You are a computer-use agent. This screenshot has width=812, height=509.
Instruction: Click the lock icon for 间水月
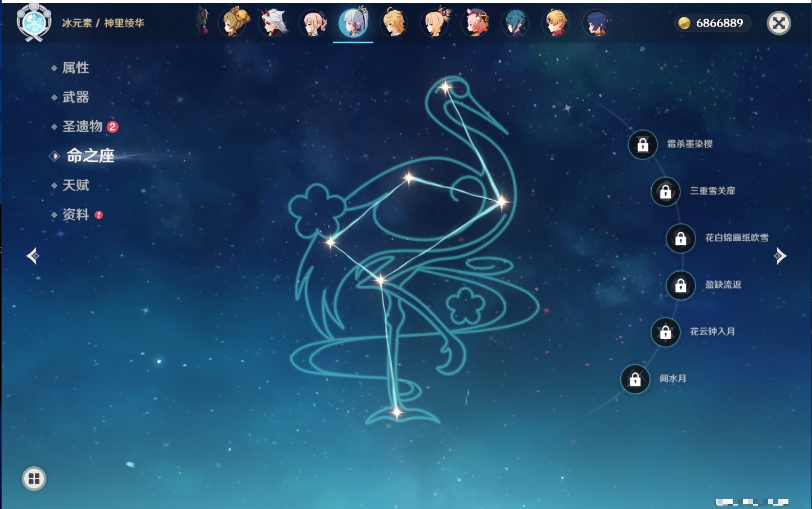(635, 379)
